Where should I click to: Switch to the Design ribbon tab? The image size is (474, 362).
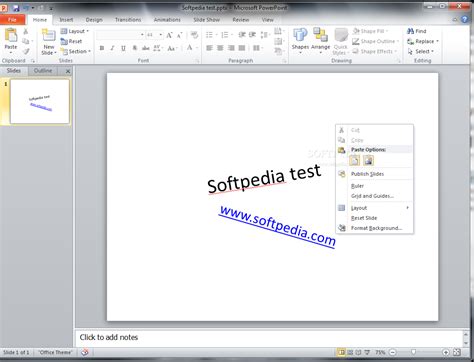[94, 20]
